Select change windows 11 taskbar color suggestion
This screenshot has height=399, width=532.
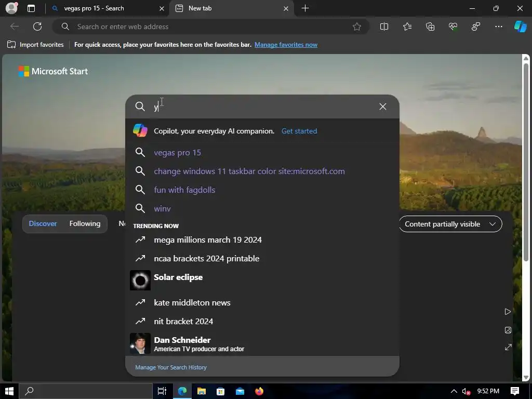tap(262, 171)
